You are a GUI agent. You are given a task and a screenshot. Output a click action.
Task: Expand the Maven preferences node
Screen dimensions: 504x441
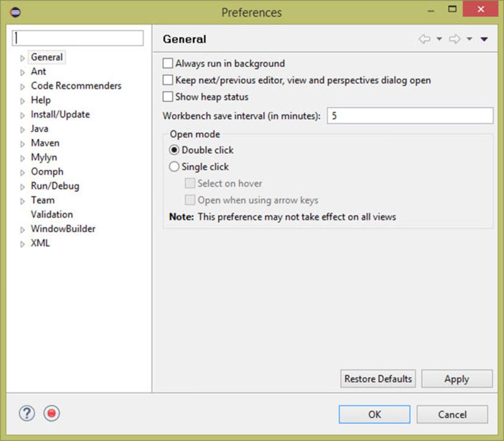[22, 144]
